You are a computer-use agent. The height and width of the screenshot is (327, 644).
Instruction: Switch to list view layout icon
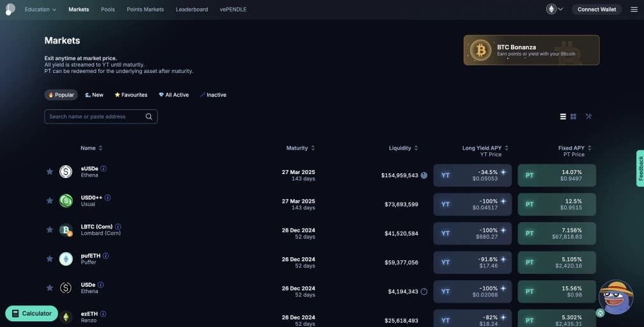click(x=563, y=116)
